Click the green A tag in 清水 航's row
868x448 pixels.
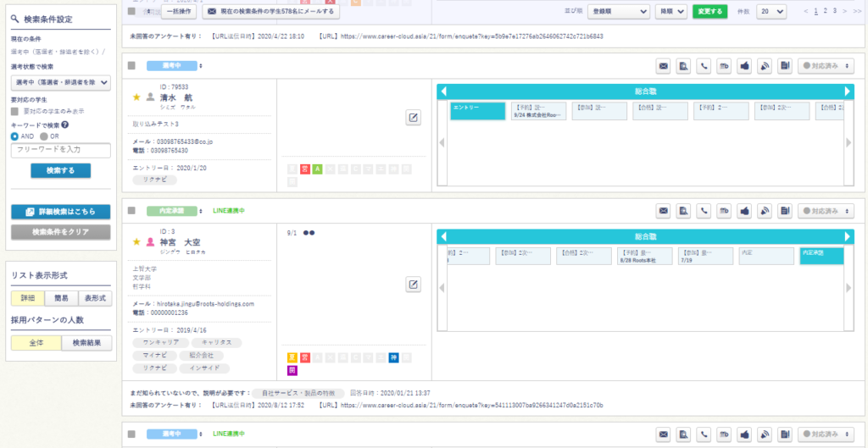coord(317,169)
